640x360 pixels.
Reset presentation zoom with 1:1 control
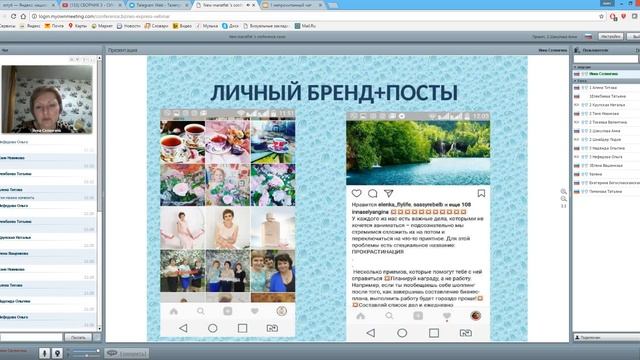point(564,206)
